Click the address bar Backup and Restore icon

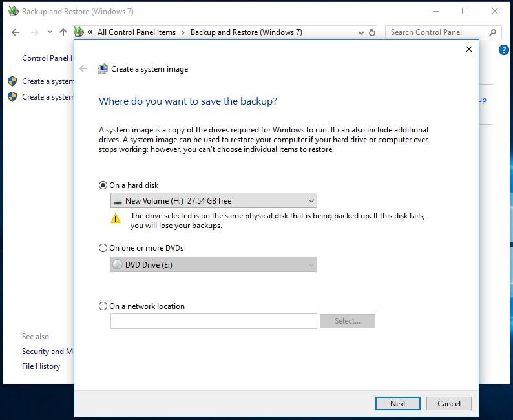point(79,32)
